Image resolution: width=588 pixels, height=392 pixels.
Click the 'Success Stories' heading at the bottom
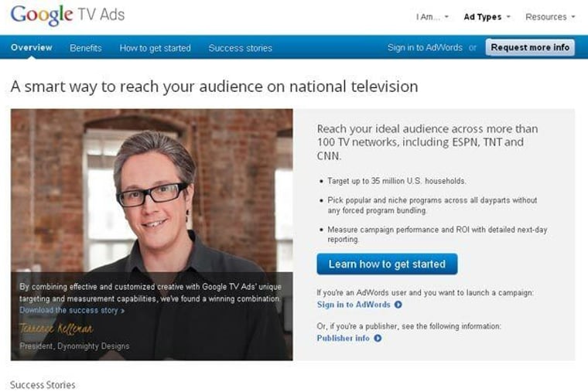tap(43, 384)
